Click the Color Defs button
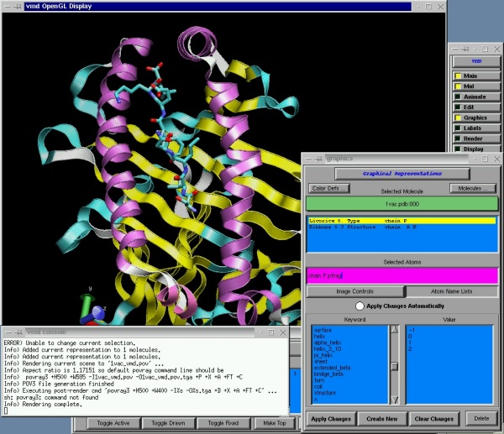 328,188
